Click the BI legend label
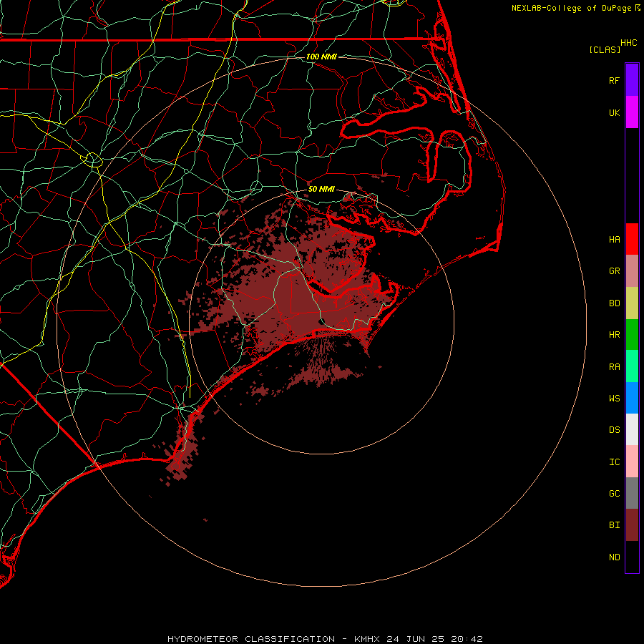Screen dimensions: 644x644 tap(614, 525)
